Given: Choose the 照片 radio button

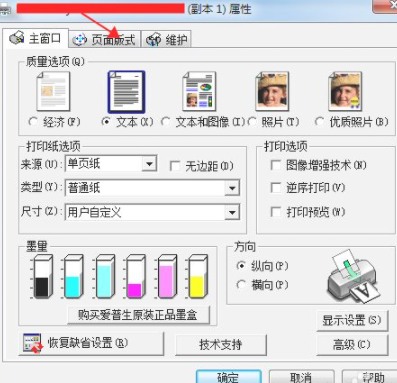Looking at the screenshot, I should click(x=252, y=122).
